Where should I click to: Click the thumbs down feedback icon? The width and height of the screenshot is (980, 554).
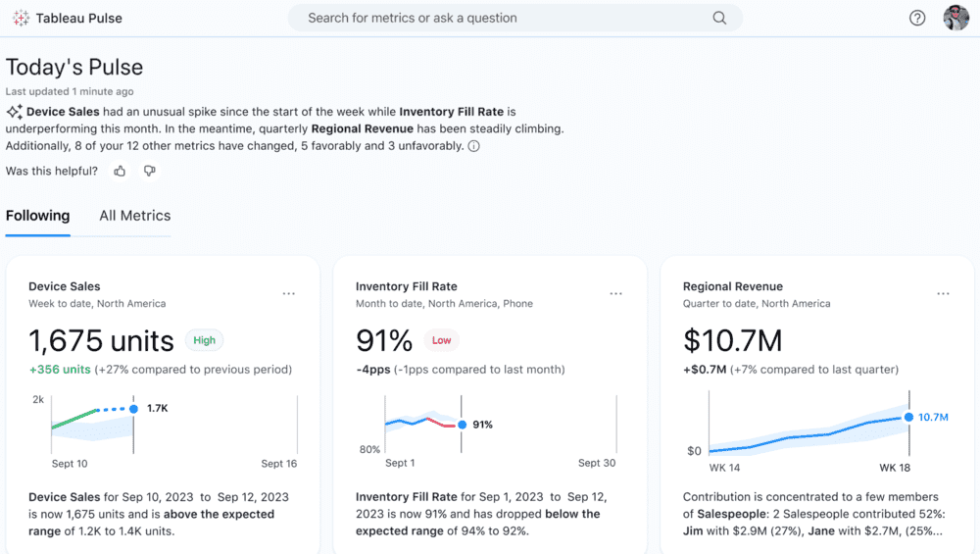(x=149, y=171)
